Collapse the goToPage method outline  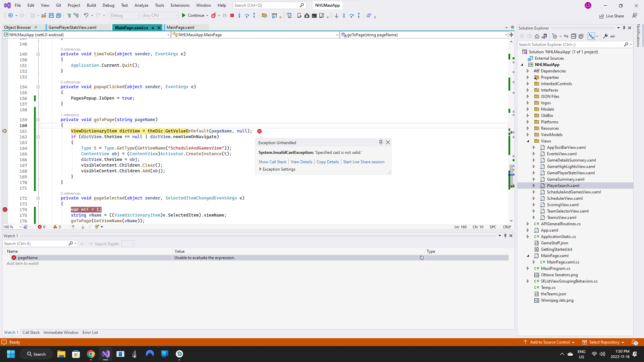tap(38, 120)
